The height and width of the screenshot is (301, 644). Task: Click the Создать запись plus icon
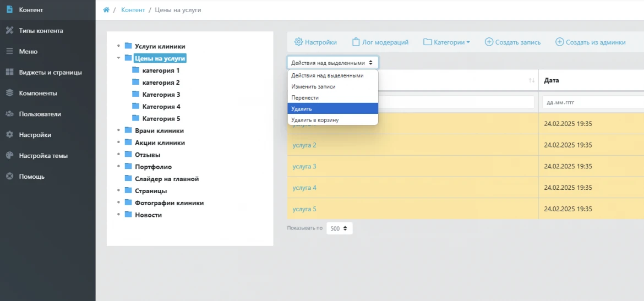[489, 42]
